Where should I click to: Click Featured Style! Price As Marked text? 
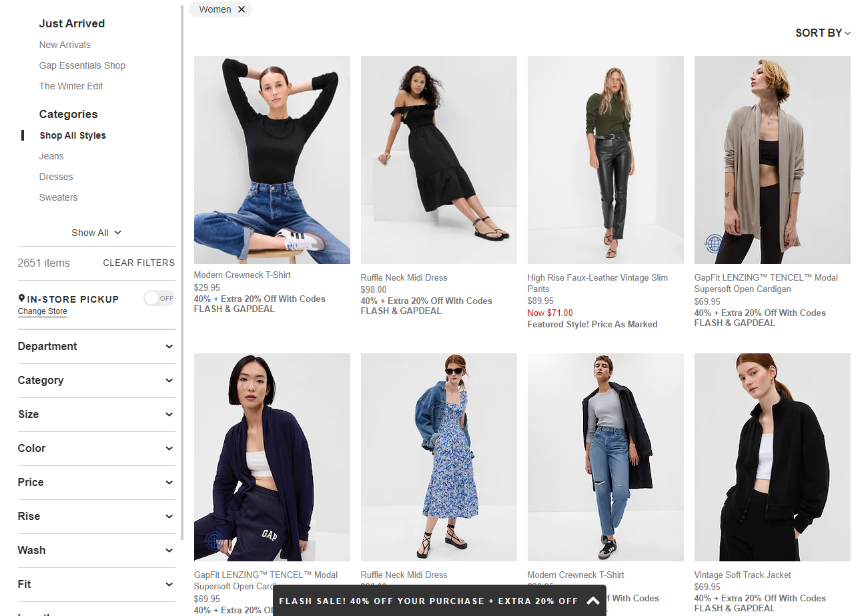coord(592,324)
